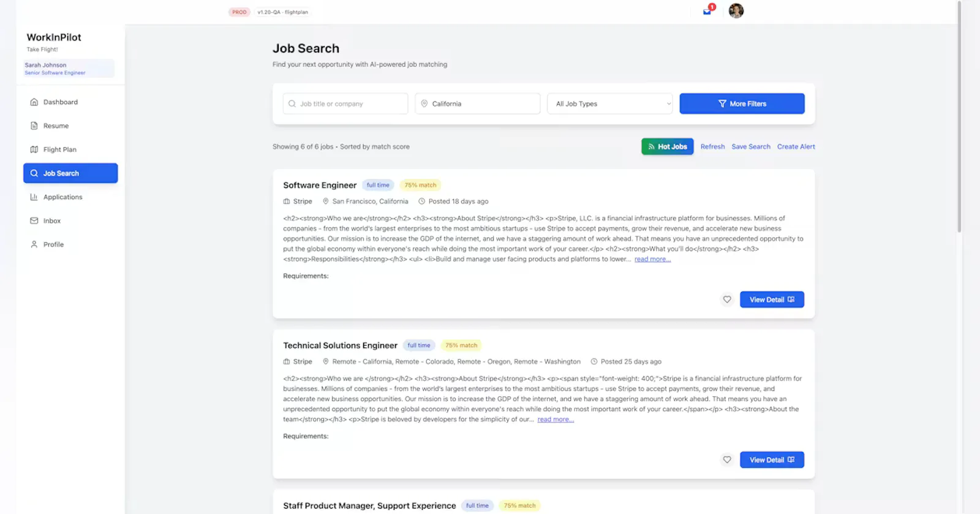Click full time tag on Technical Solutions Engineer

(x=419, y=346)
